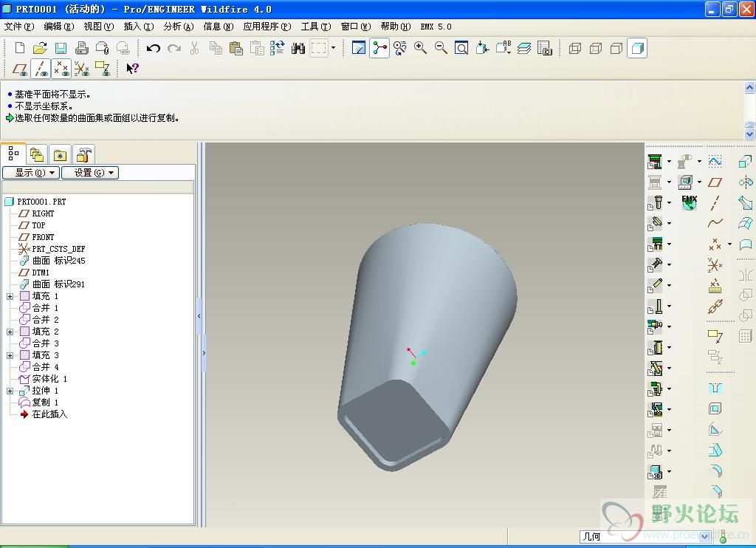Click the Undo arrow in the toolbar
756x548 pixels.
click(154, 49)
